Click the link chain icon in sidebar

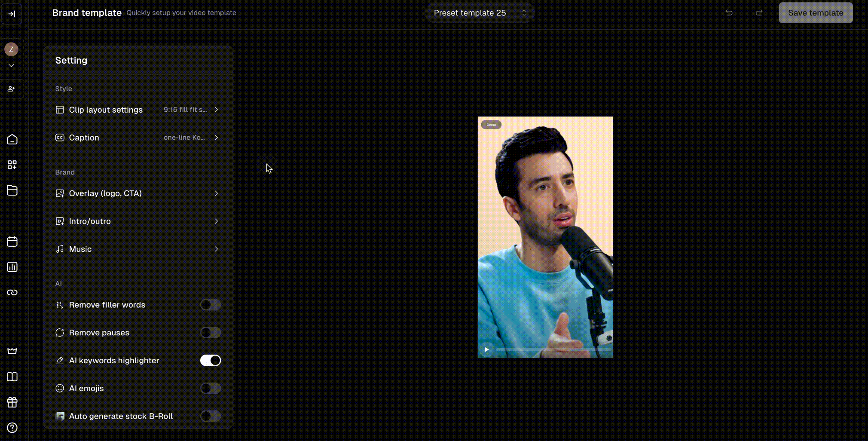click(x=12, y=293)
